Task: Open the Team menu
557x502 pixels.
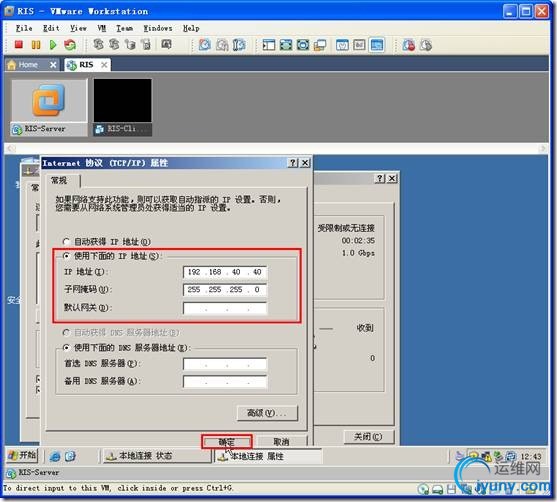Action: [124, 28]
